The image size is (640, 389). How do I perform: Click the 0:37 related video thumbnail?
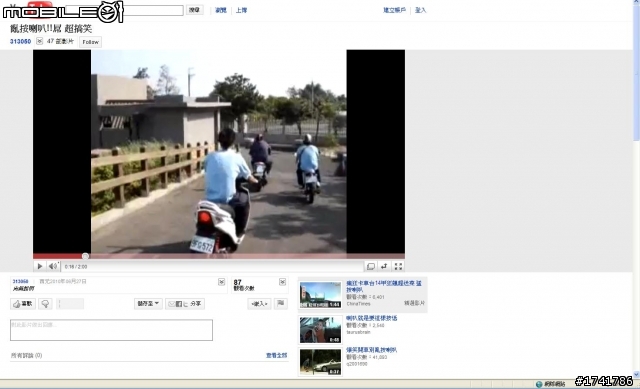[320, 362]
